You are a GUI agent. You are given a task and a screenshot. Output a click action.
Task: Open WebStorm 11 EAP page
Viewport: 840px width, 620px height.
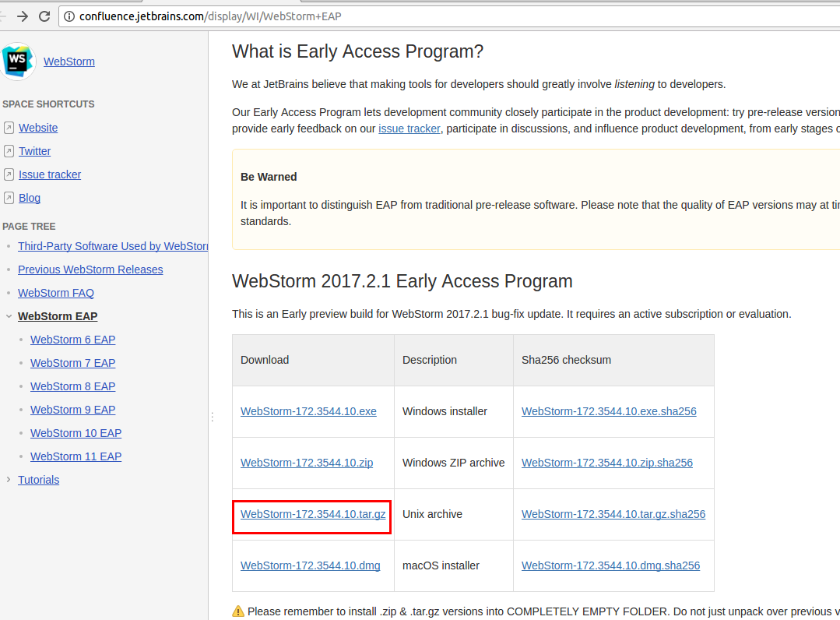coord(76,456)
